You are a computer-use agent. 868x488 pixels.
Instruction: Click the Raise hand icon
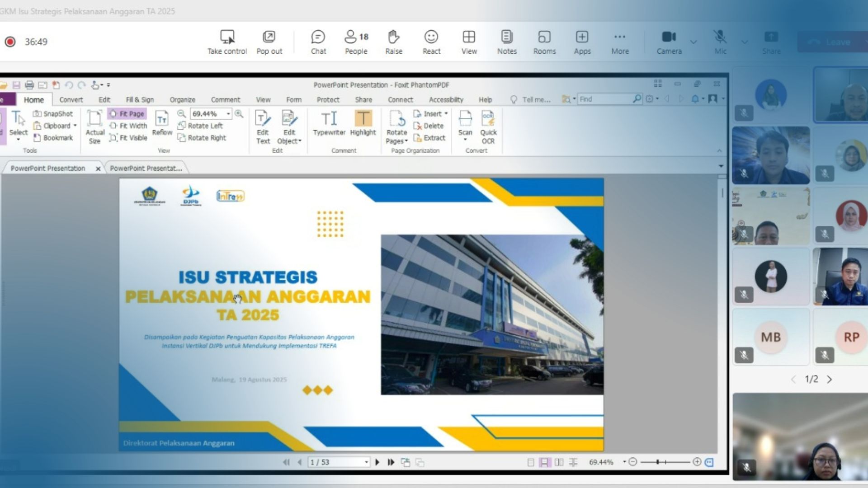coord(393,37)
